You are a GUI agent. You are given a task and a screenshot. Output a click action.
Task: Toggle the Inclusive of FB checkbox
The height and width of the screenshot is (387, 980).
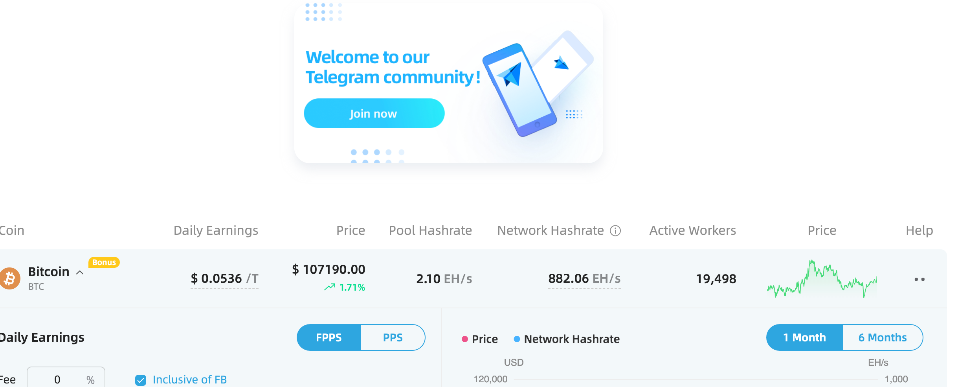pos(141,380)
